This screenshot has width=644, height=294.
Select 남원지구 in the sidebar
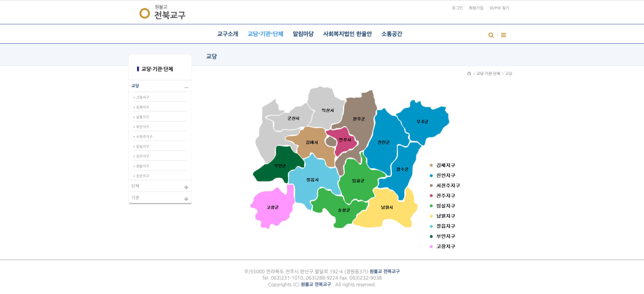pos(143,117)
